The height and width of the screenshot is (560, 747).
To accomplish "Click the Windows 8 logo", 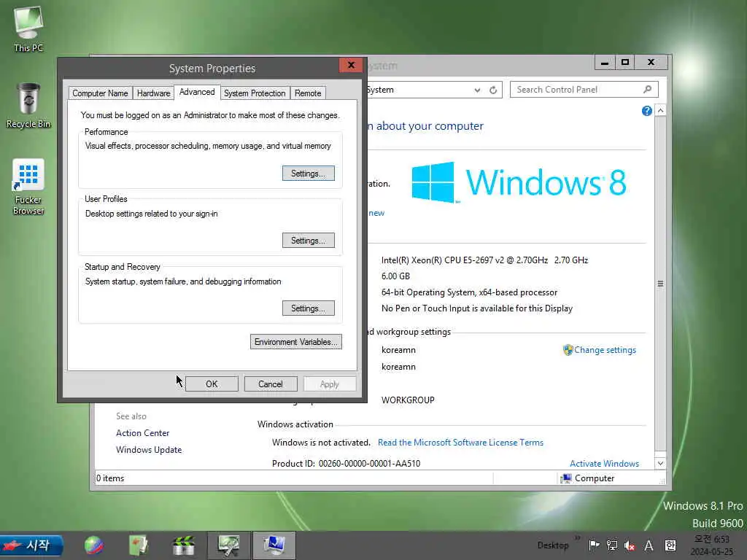I will 519,182.
